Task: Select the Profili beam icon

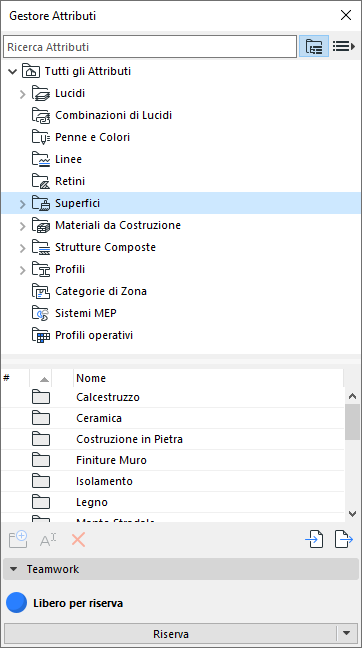Action: pyautogui.click(x=41, y=269)
